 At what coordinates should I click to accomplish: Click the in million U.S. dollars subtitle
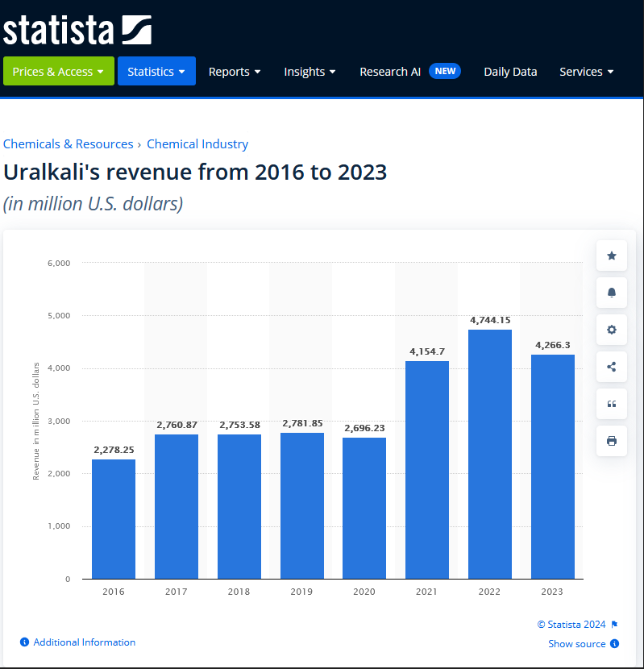(x=93, y=204)
